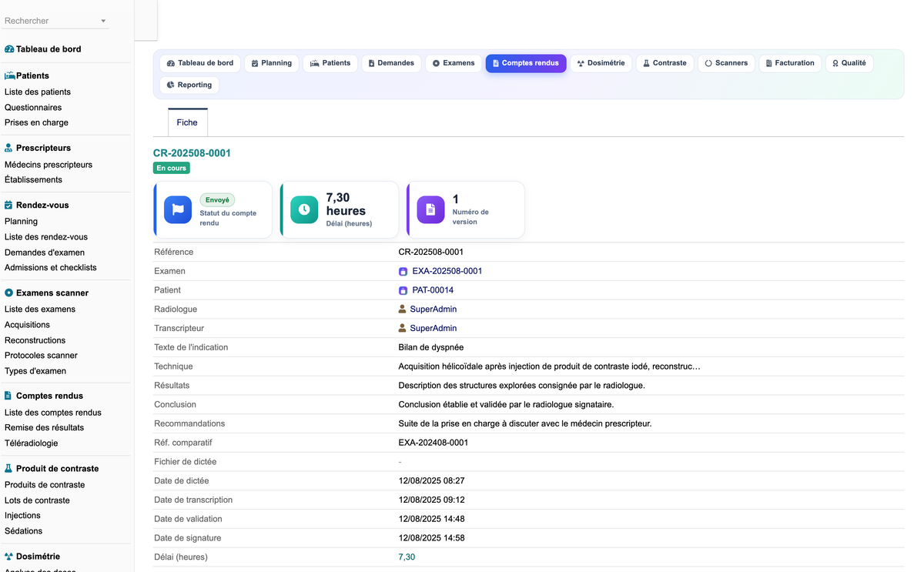Click the user icon in Radiologue row
Viewport: 924px width, 572px height.
pyautogui.click(x=403, y=309)
